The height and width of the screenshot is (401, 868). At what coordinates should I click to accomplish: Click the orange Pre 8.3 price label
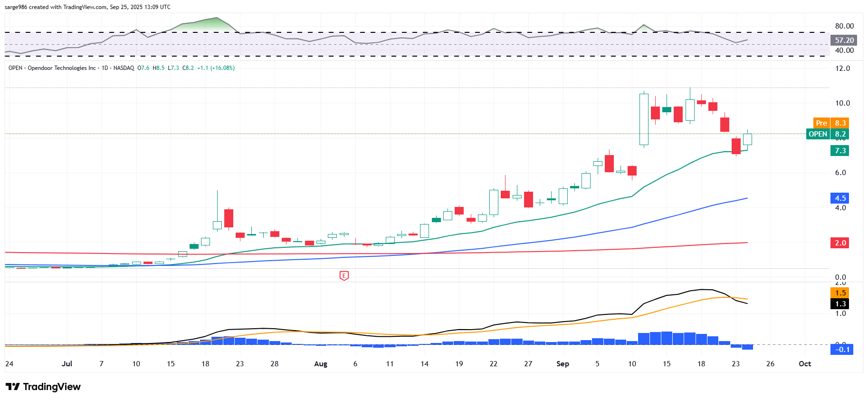pos(831,123)
